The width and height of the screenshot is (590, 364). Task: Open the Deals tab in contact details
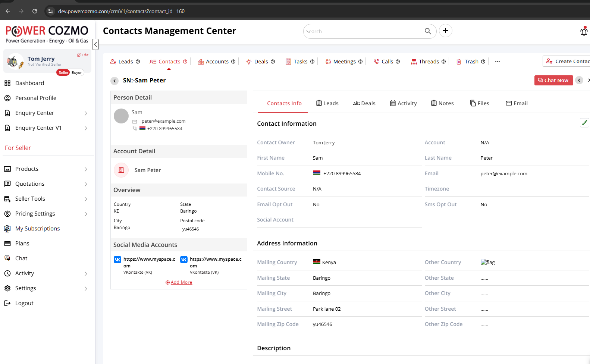click(364, 103)
